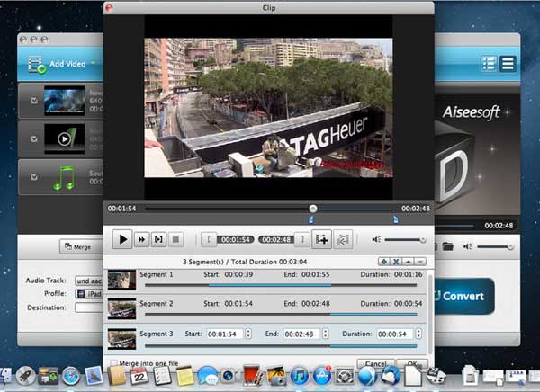This screenshot has width=540, height=392.
Task: Click the play segment bracket button
Action: pyautogui.click(x=158, y=239)
